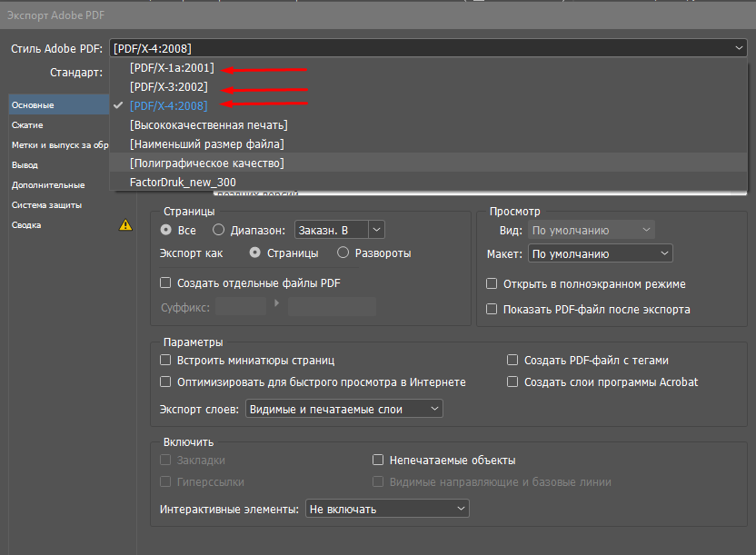The width and height of the screenshot is (756, 555).
Task: Open the Макет dropdown
Action: pyautogui.click(x=601, y=253)
